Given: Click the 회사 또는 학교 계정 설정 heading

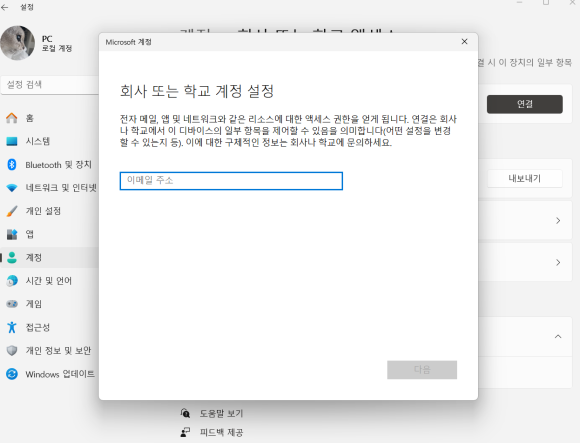Looking at the screenshot, I should (x=197, y=91).
